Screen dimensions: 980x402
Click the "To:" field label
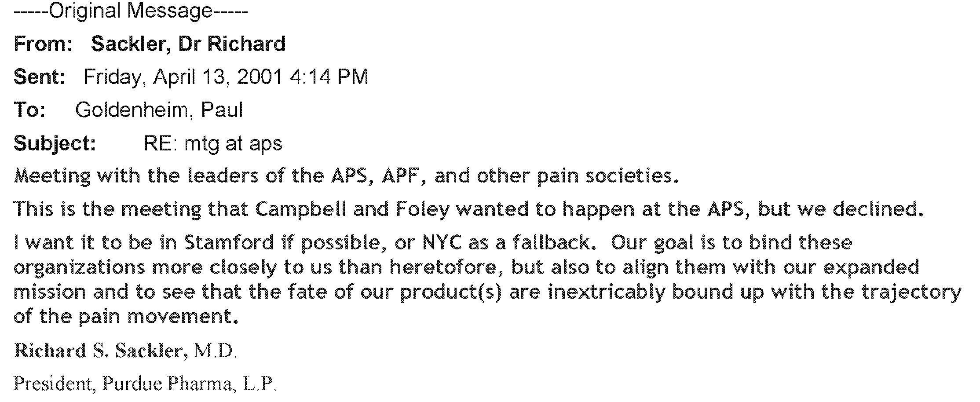30,110
